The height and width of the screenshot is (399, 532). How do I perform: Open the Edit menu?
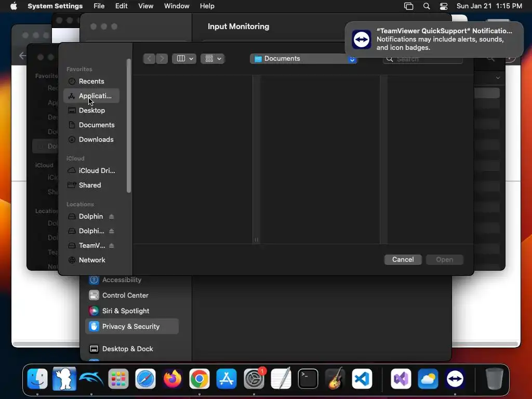coord(121,6)
